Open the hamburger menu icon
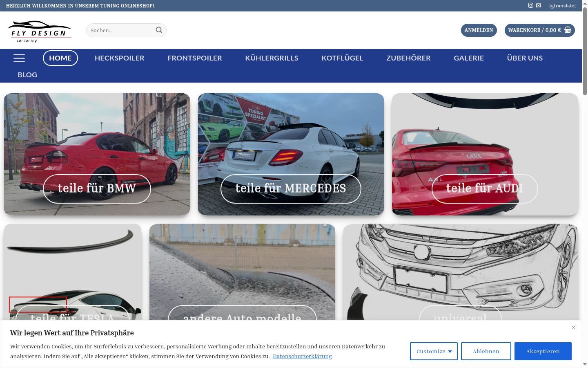Image resolution: width=588 pixels, height=368 pixels. pyautogui.click(x=19, y=58)
